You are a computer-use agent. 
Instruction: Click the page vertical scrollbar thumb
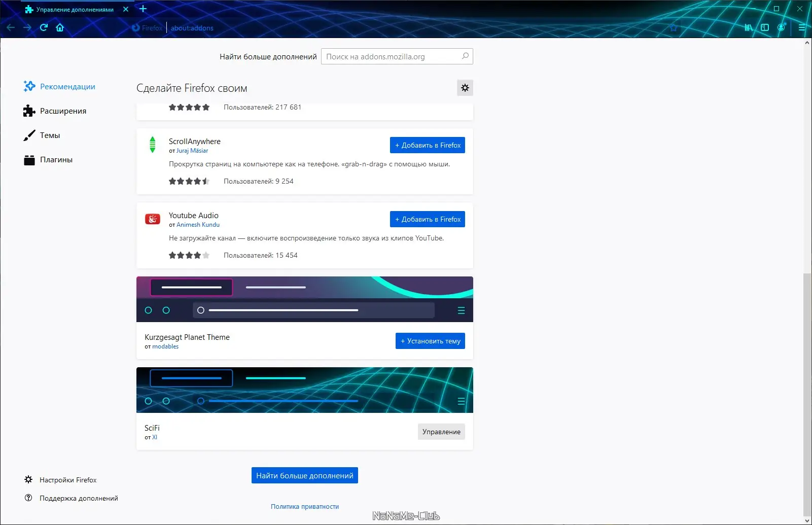(807, 395)
